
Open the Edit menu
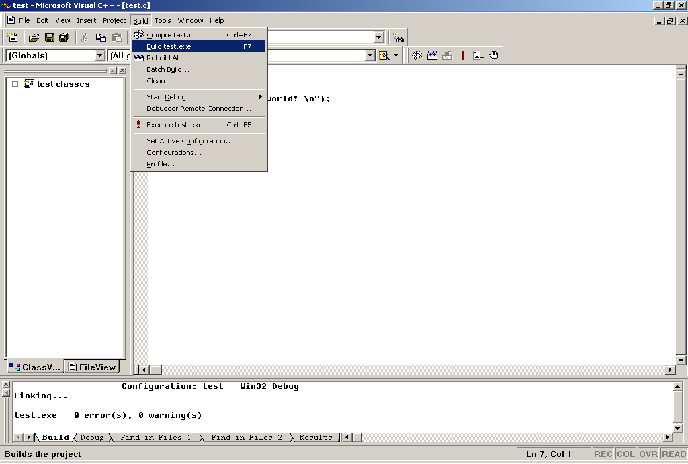click(42, 20)
